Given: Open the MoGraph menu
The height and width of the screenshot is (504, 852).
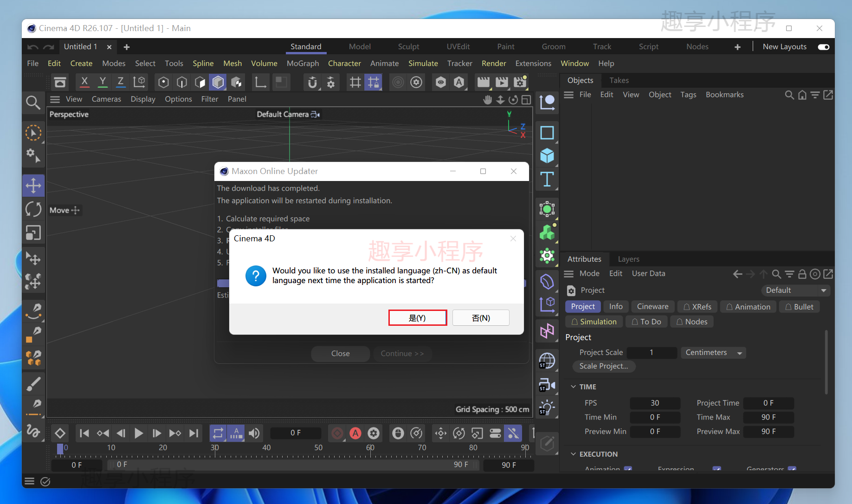Looking at the screenshot, I should [303, 64].
